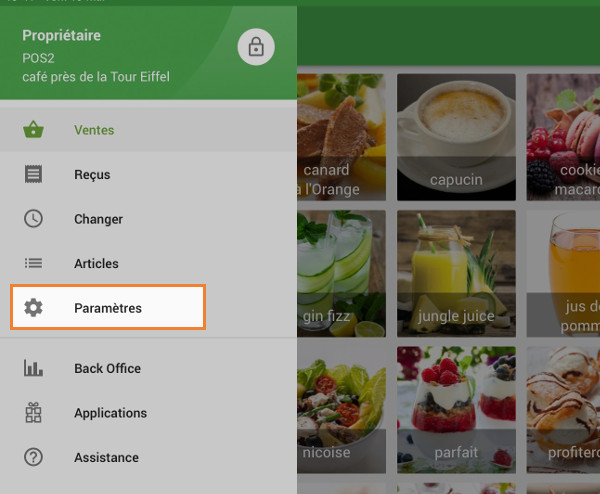The height and width of the screenshot is (494, 600).
Task: Select the gin fizz product tile
Action: [341, 273]
